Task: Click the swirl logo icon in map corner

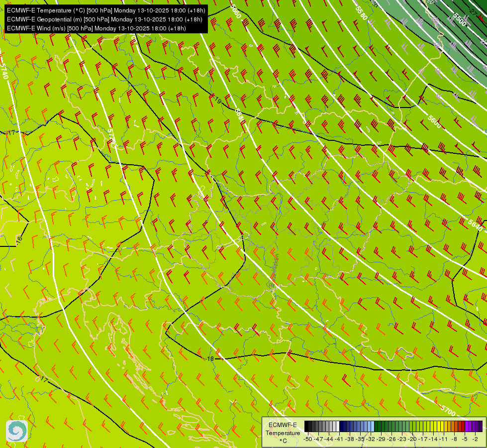Action: pyautogui.click(x=17, y=431)
